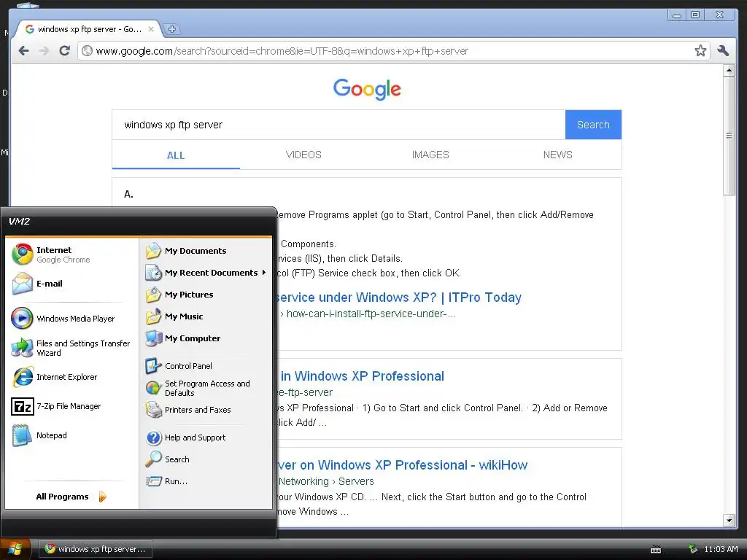
Task: Expand My Recent Documents submenu
Action: pyautogui.click(x=206, y=273)
